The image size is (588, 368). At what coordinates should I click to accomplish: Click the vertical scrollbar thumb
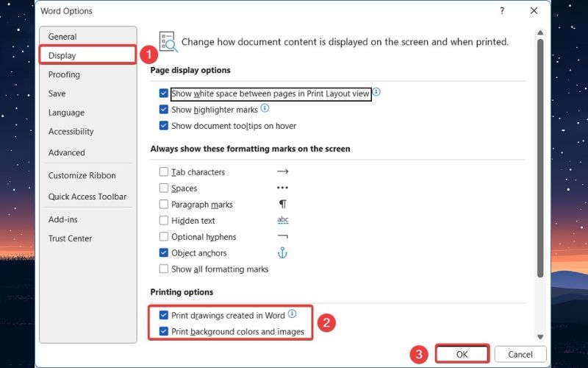coord(540,158)
